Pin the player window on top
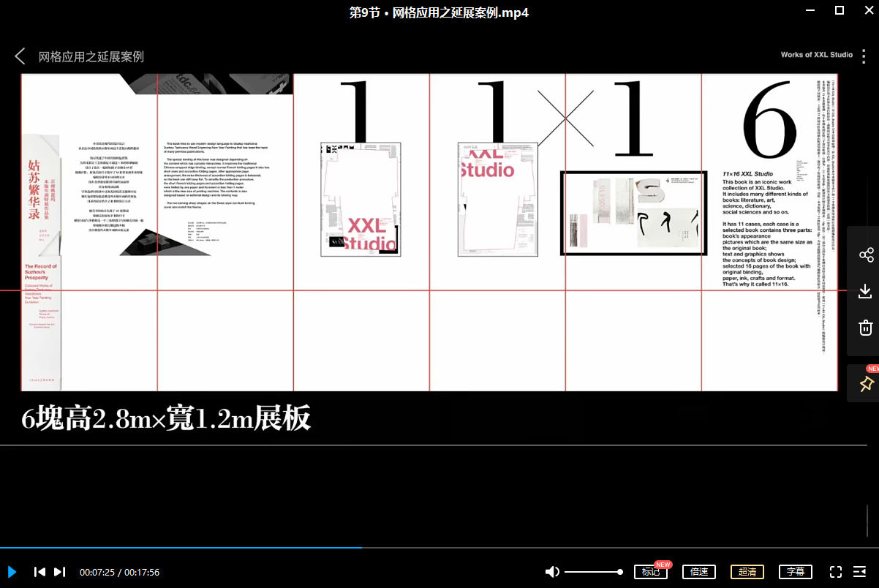The image size is (879, 588). tap(866, 383)
